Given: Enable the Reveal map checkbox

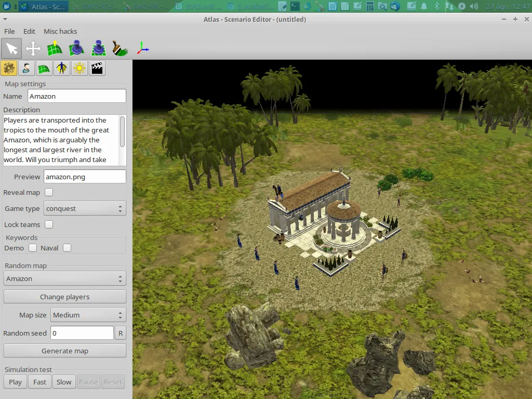Looking at the screenshot, I should pos(49,192).
